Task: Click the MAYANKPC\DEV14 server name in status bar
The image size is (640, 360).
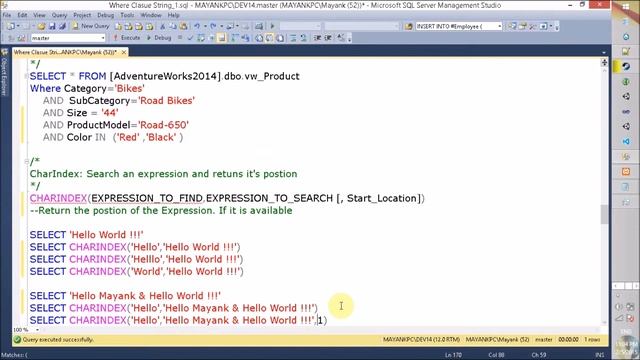Action: [x=421, y=340]
